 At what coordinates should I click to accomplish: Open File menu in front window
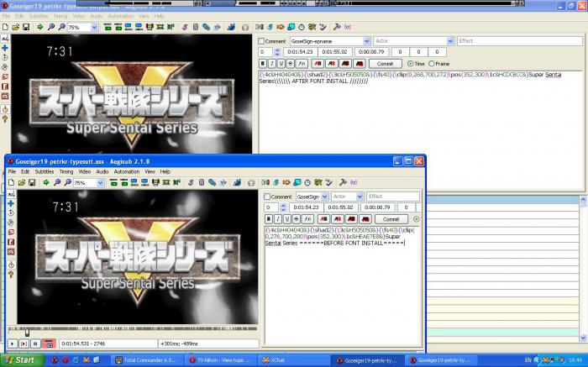pyautogui.click(x=12, y=171)
